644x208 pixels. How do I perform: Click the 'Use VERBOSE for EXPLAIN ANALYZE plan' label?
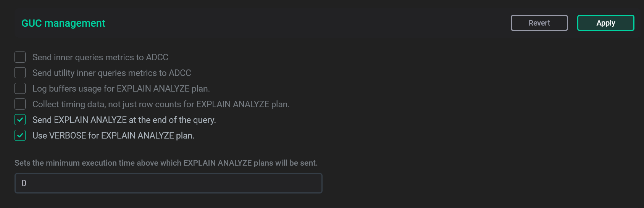113,135
